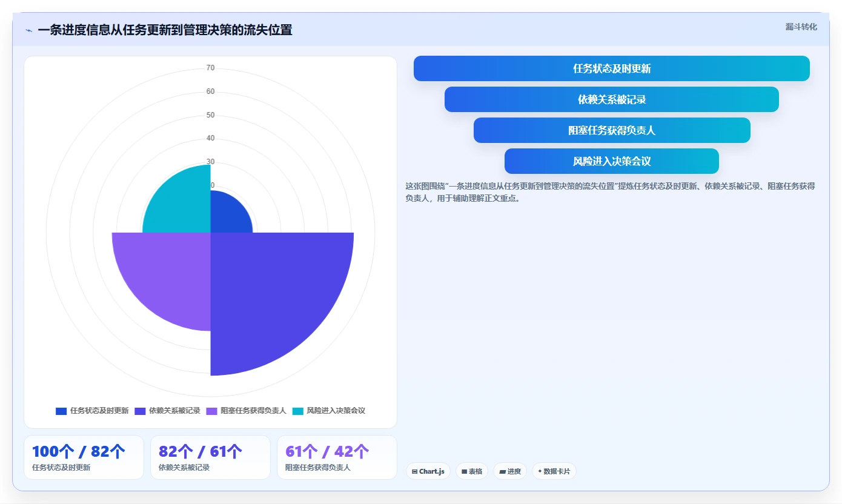
Task: Click the 依赖关系被记录 legend label
Action: tap(174, 411)
